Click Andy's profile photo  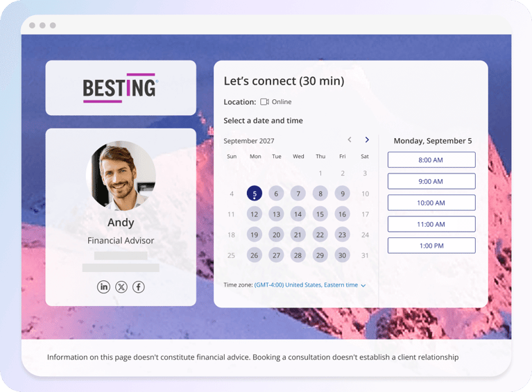[x=121, y=176]
